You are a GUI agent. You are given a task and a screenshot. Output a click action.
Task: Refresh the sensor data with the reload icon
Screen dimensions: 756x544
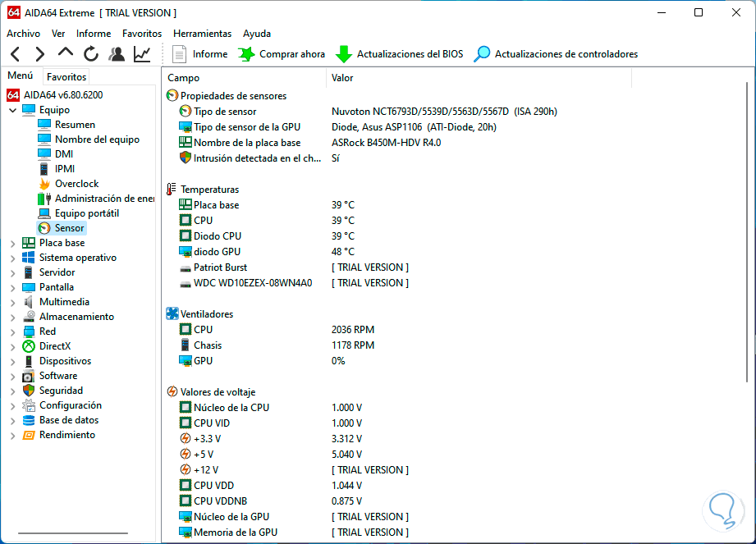click(90, 54)
